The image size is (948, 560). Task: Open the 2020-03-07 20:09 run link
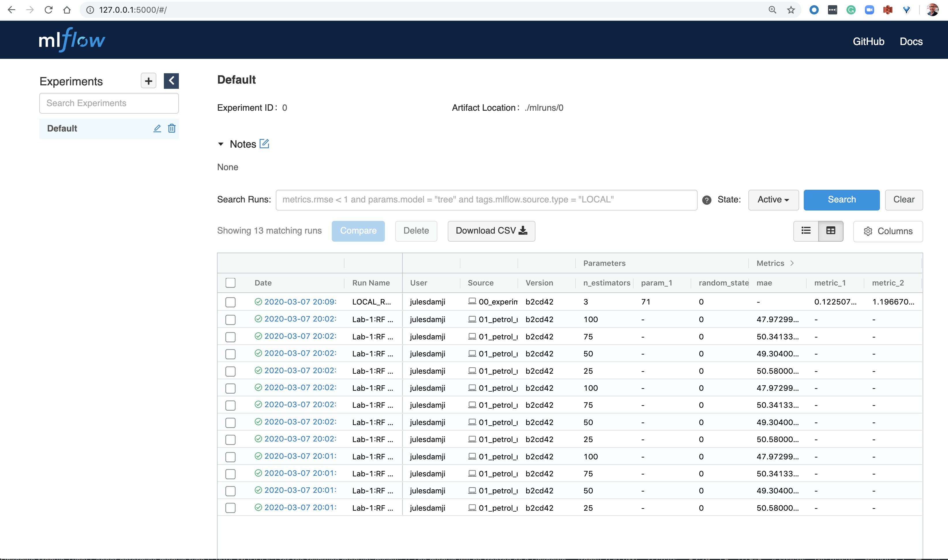pyautogui.click(x=300, y=302)
